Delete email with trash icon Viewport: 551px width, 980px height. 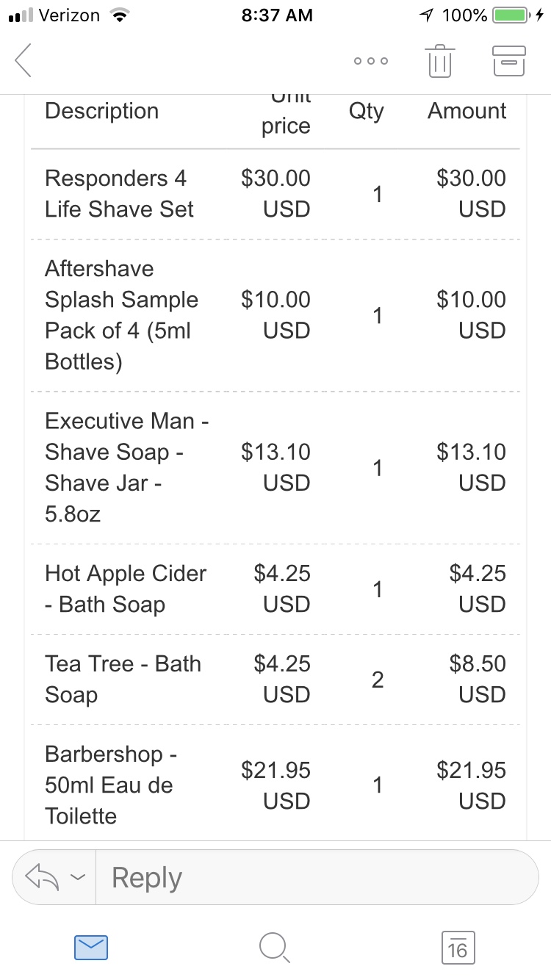click(439, 60)
